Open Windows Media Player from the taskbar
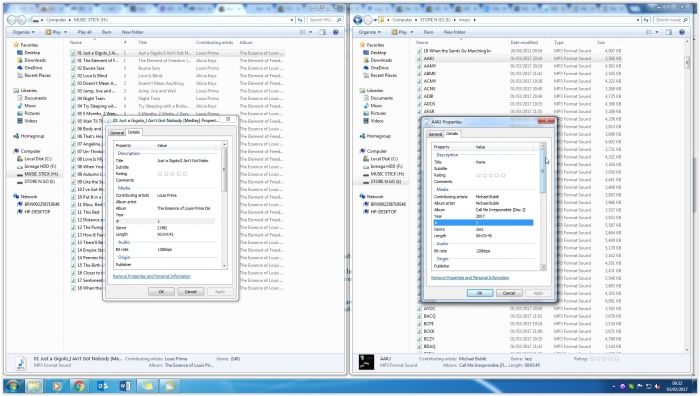The width and height of the screenshot is (700, 396). (56, 386)
